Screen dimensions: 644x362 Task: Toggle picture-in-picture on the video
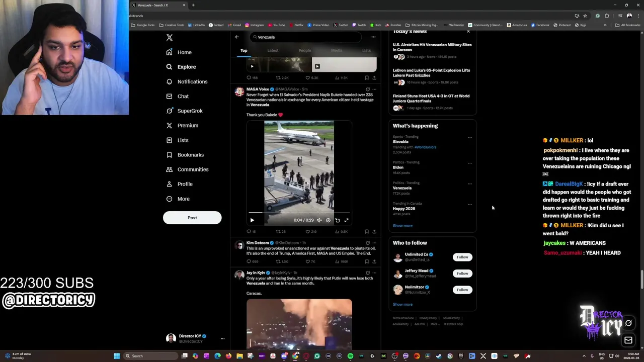pyautogui.click(x=337, y=220)
